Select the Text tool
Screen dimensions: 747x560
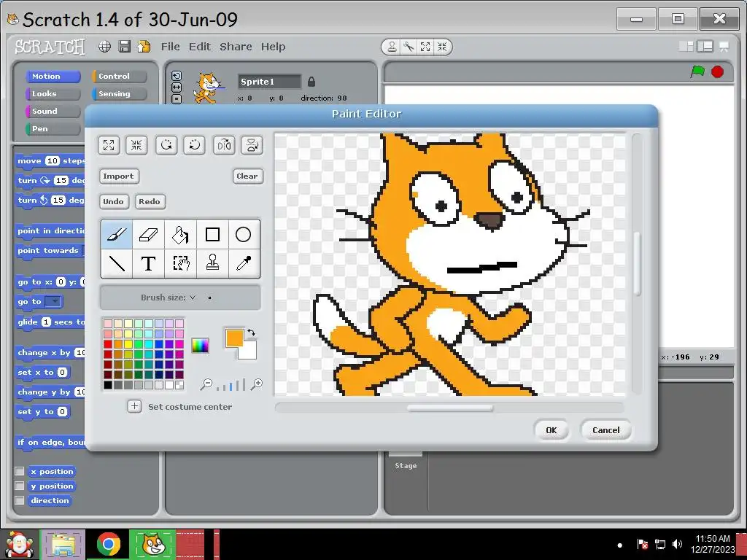click(x=148, y=263)
